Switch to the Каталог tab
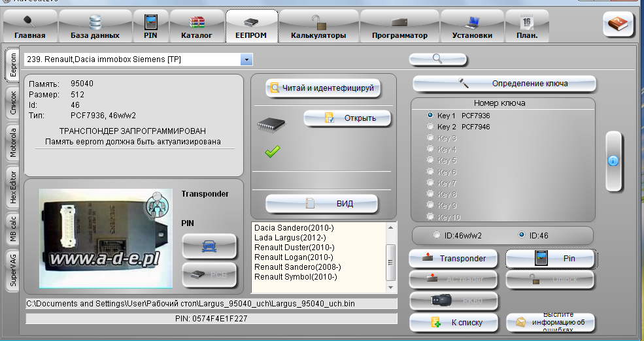Image resolution: width=644 pixels, height=341 pixels. (x=197, y=26)
